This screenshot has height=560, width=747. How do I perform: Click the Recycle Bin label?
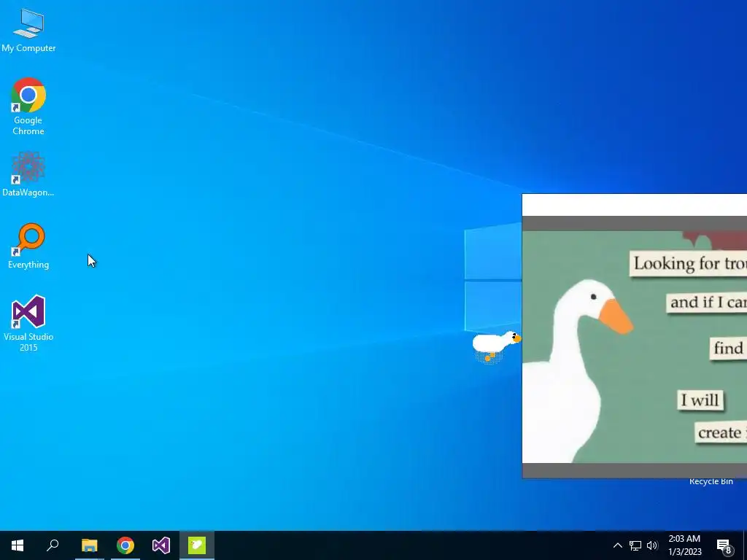click(711, 481)
